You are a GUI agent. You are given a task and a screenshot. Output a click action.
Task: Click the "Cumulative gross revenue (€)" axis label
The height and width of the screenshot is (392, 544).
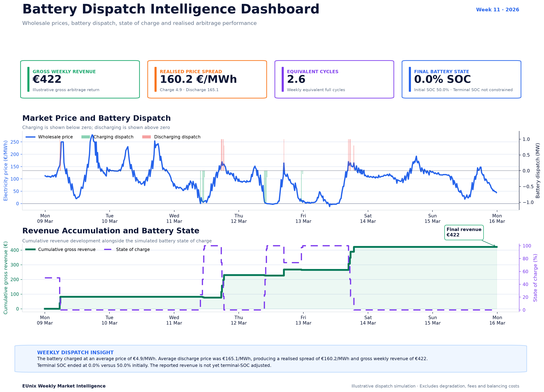point(6,278)
